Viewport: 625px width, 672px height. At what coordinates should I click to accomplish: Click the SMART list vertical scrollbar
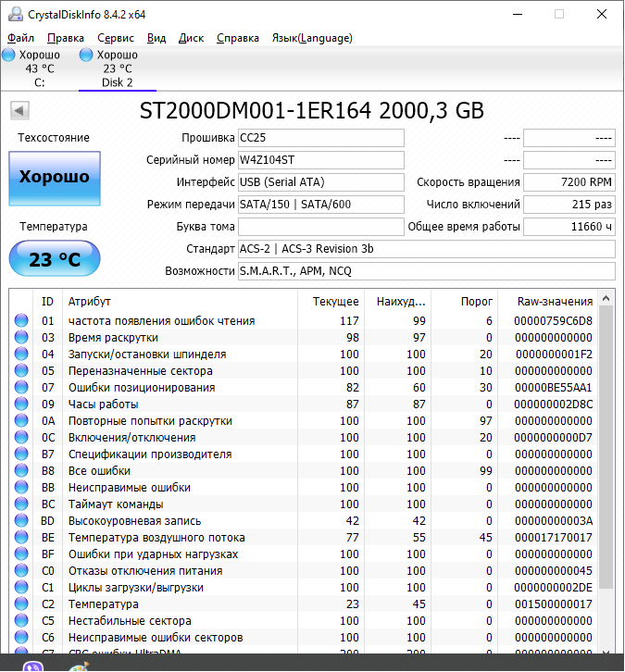(x=606, y=444)
